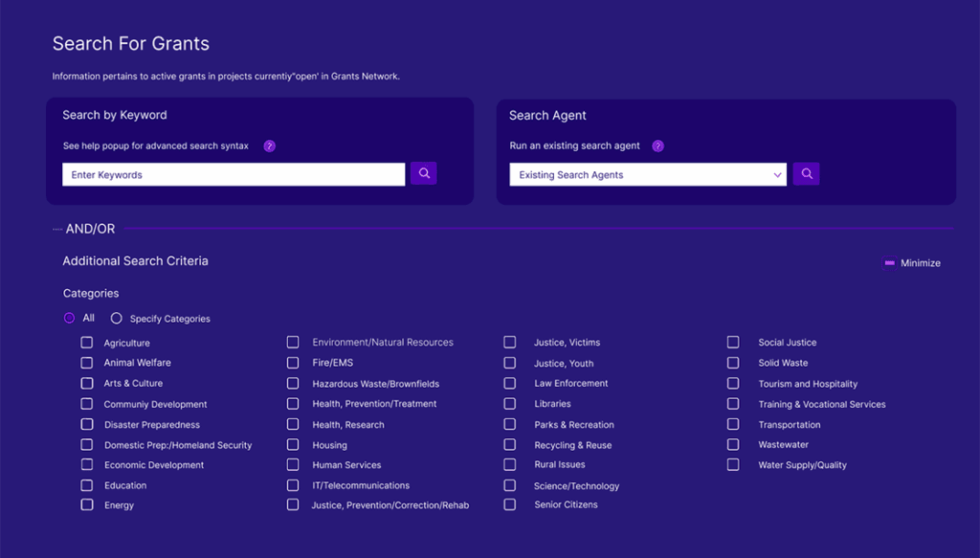The width and height of the screenshot is (980, 558).
Task: Tick the Transportation category checkbox
Action: (x=733, y=424)
